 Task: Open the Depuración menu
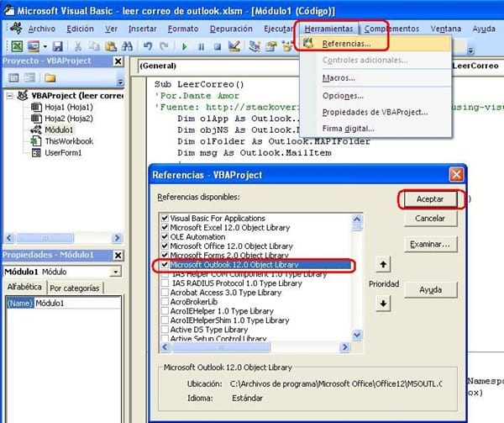pos(231,29)
